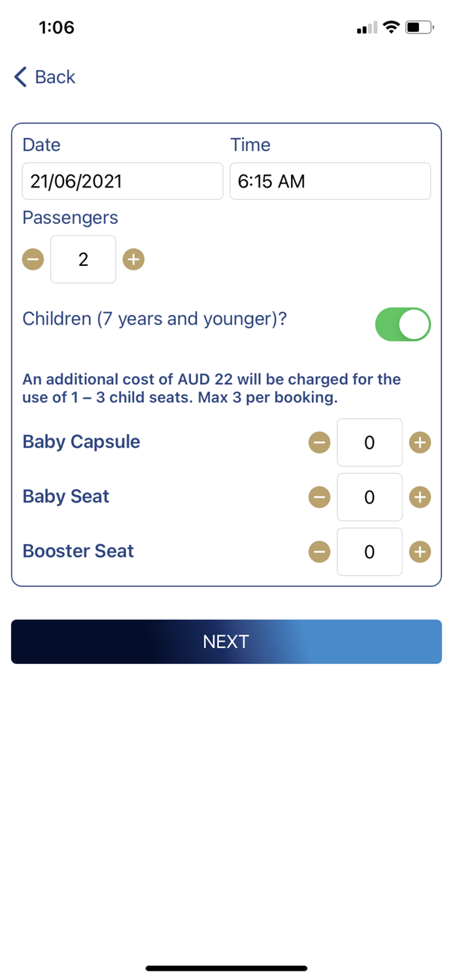Open the time picker showing 6:15 AM
The image size is (453, 980).
[329, 181]
